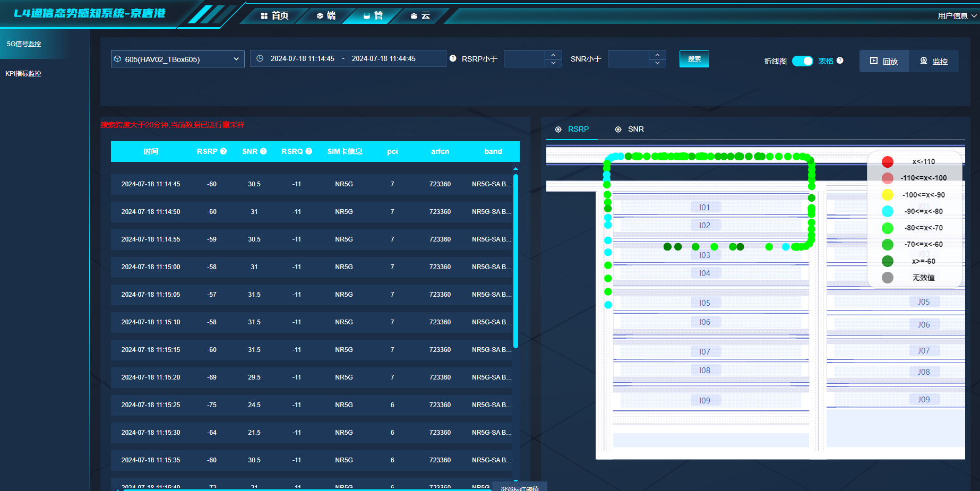This screenshot has width=980, height=491.
Task: Click the 监控 monitor icon button
Action: tap(934, 61)
